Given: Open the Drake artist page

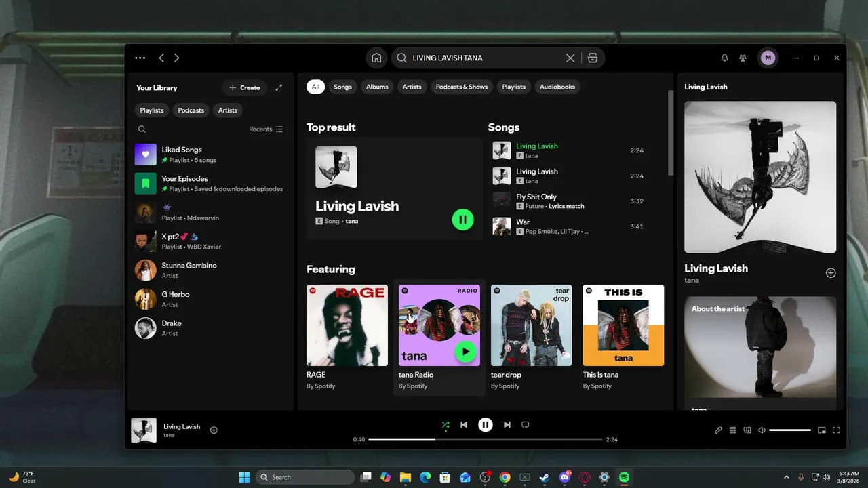Looking at the screenshot, I should (x=210, y=328).
